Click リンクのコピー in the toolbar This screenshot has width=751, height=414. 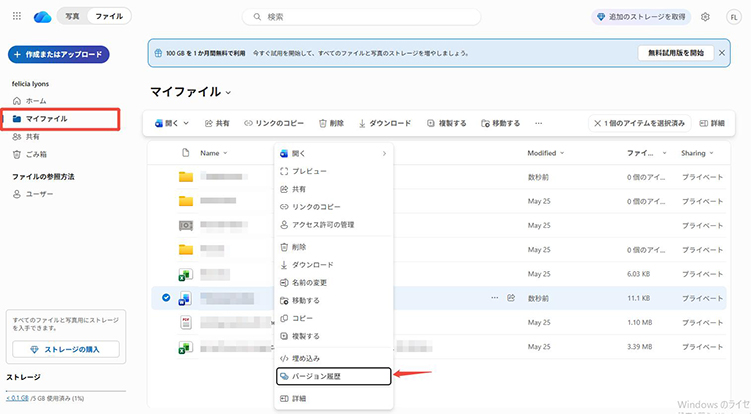[274, 123]
